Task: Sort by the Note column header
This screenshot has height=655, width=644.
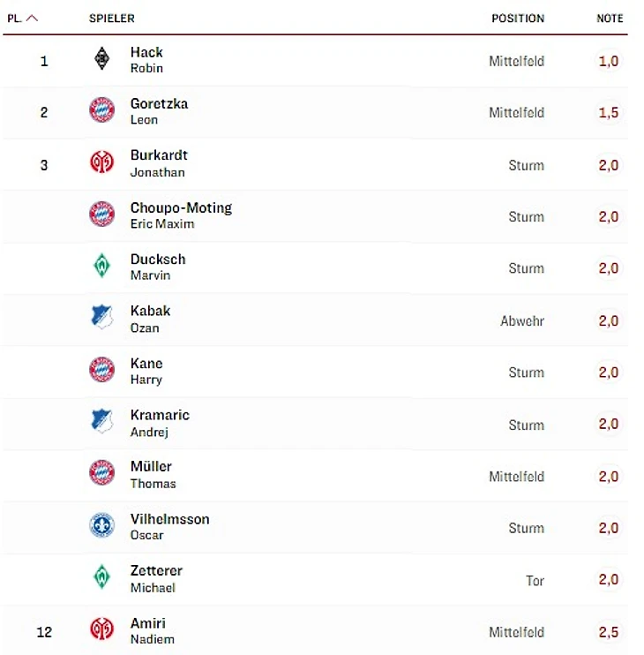Action: point(610,18)
